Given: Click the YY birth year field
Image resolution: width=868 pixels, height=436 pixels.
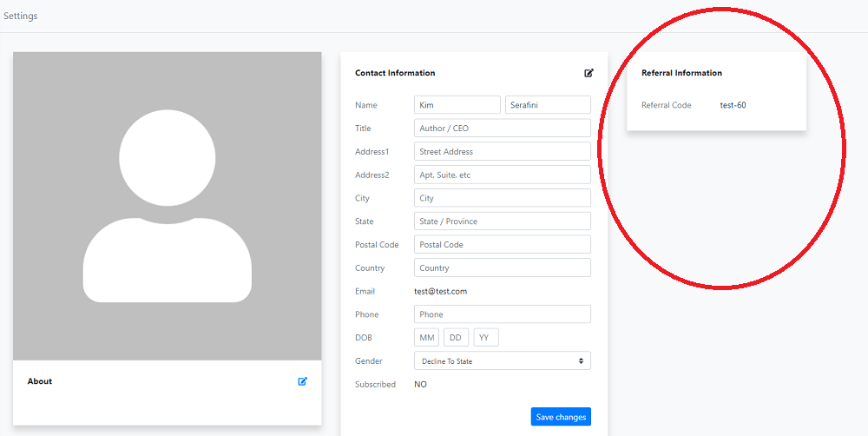Looking at the screenshot, I should 486,337.
